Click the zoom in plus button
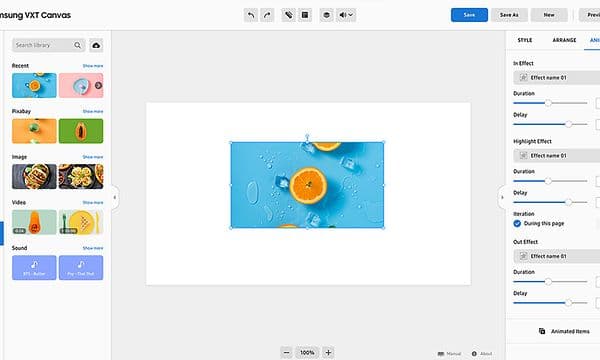This screenshot has width=600, height=360. click(328, 352)
